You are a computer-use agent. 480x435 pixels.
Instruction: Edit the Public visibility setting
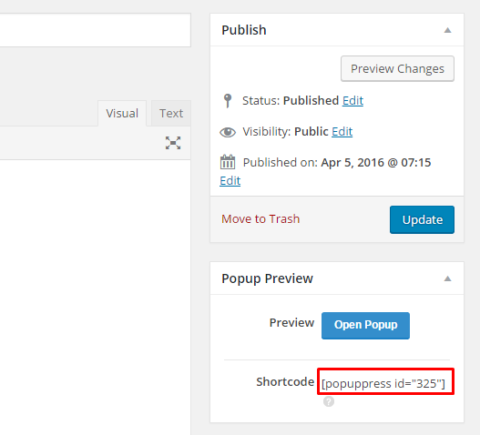[342, 132]
